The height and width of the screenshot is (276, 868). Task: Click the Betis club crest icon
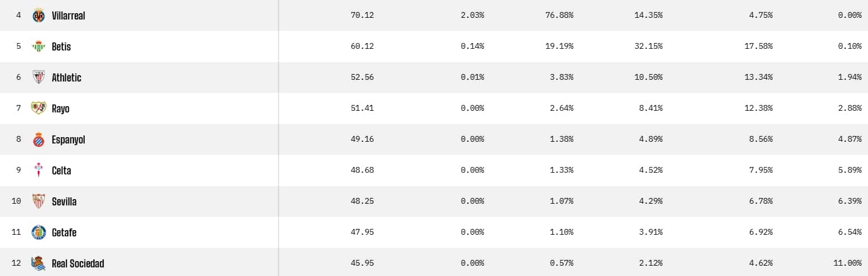click(38, 46)
